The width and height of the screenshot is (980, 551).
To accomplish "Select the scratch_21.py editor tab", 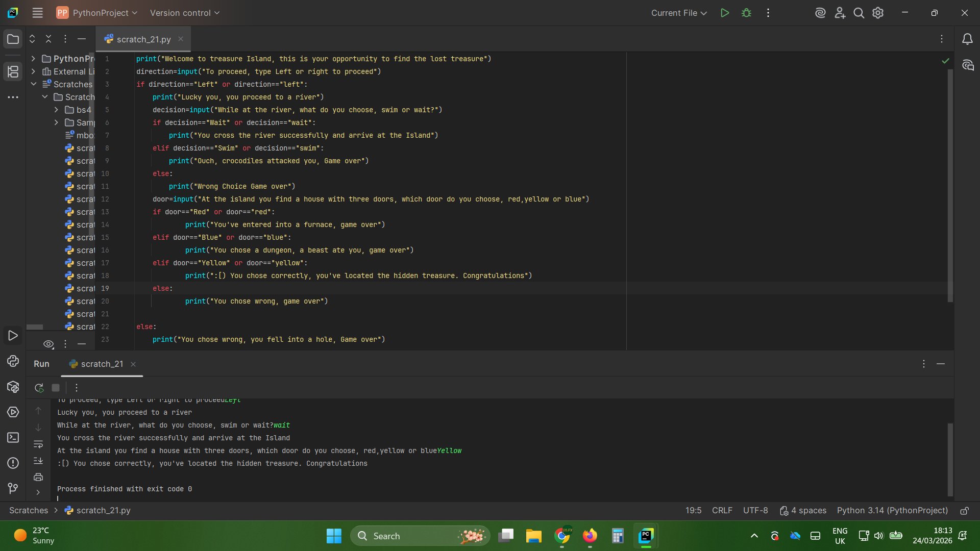I will 143,39.
